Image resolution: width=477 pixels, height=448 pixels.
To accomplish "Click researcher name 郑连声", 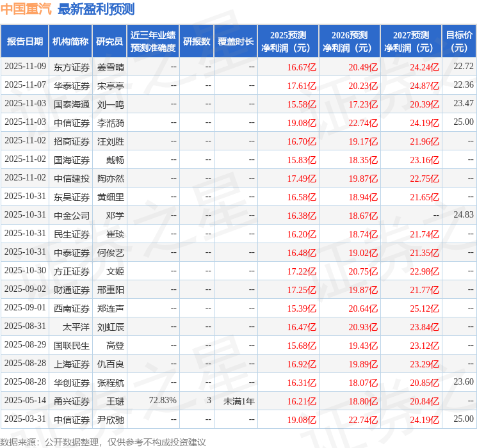I will click(x=111, y=308).
